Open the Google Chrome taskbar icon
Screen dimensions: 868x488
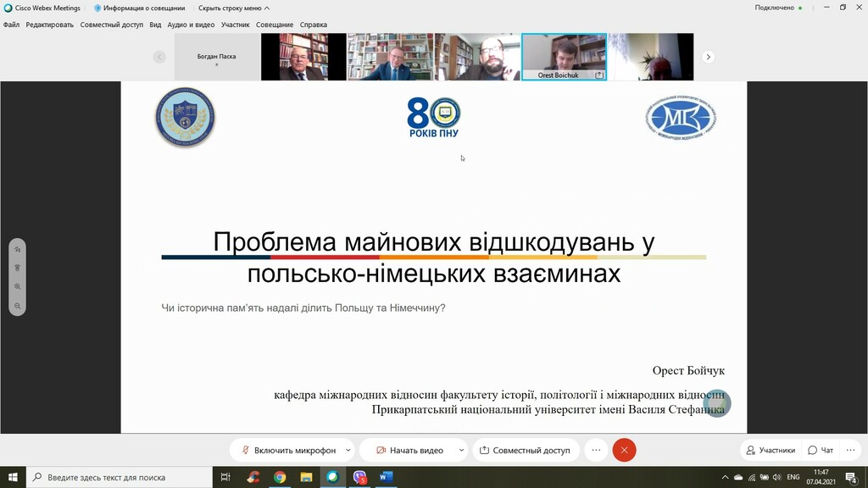click(280, 477)
